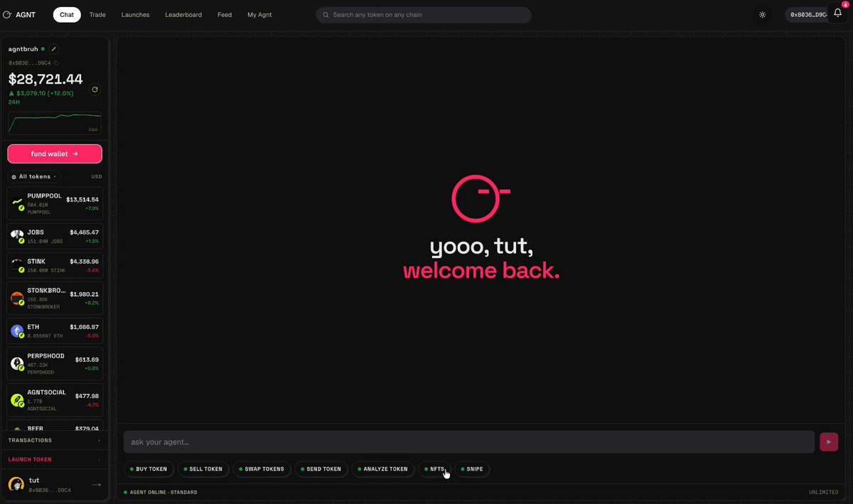Choose the Buy Token quick action
The height and width of the screenshot is (504, 853).
click(149, 469)
